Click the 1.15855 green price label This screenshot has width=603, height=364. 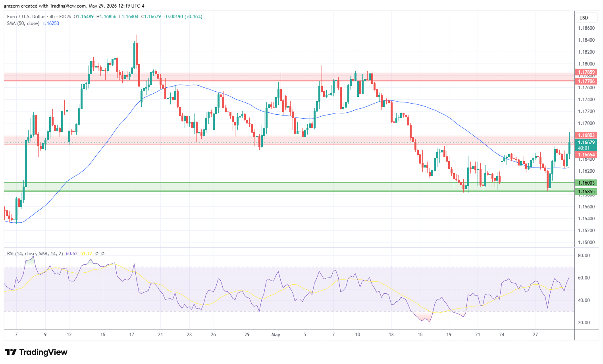(586, 192)
